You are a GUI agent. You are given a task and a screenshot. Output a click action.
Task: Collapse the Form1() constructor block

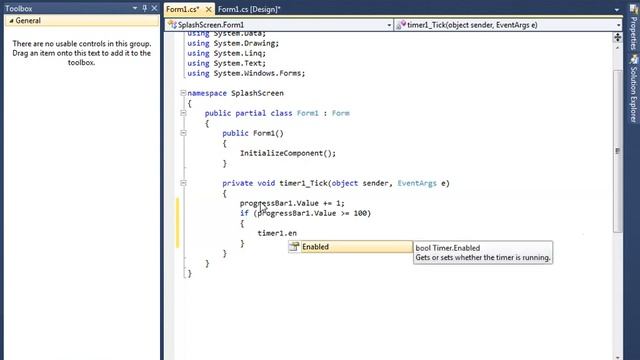[183, 133]
